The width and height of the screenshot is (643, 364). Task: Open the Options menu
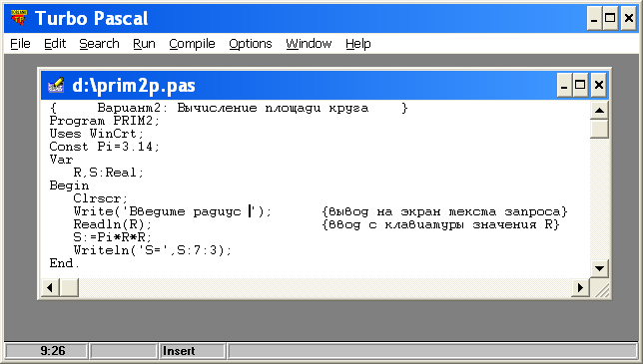tap(251, 44)
